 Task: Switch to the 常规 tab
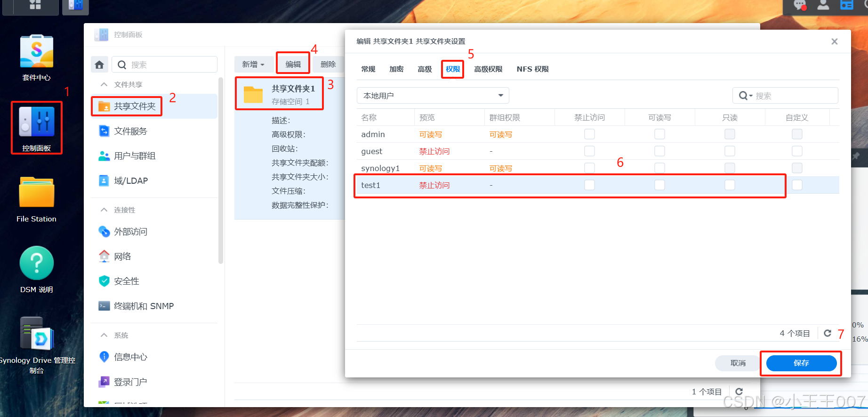point(368,69)
